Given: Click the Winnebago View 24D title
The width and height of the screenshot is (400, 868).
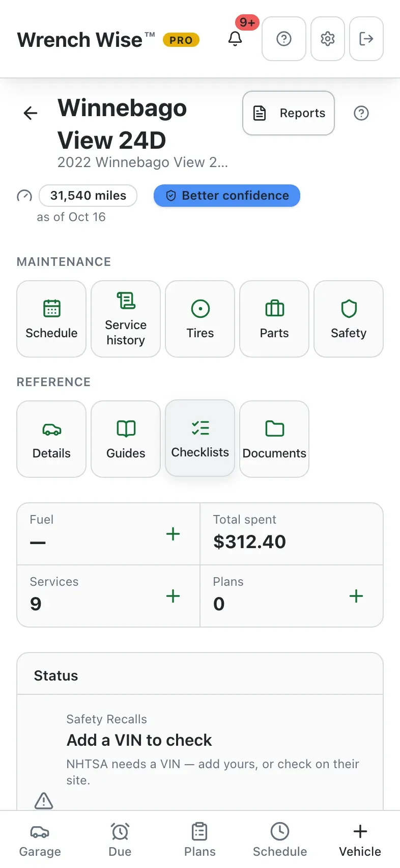Looking at the screenshot, I should pos(122,124).
